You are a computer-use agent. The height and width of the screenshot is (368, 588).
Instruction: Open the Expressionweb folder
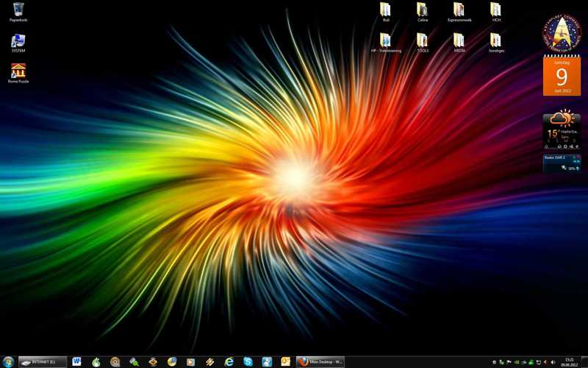click(x=459, y=10)
